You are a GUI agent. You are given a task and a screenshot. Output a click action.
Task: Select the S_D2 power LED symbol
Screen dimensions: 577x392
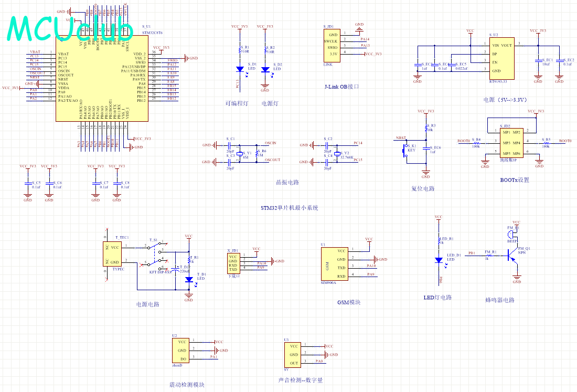(265, 69)
